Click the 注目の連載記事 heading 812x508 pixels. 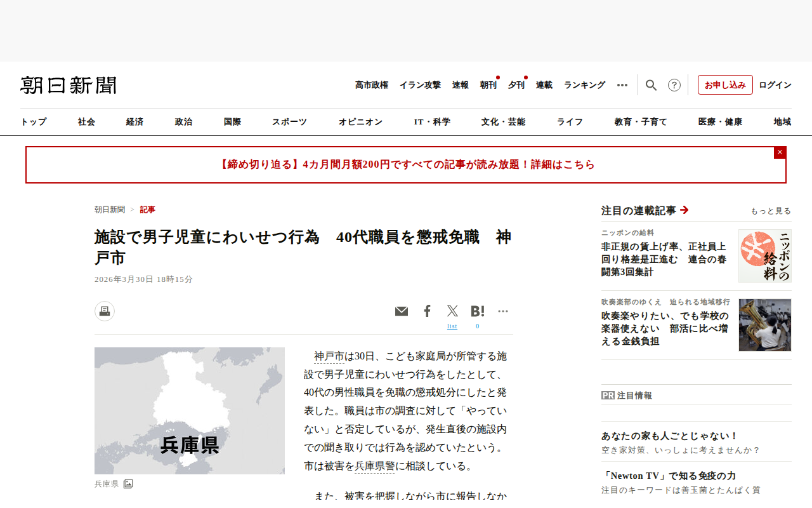click(x=639, y=210)
